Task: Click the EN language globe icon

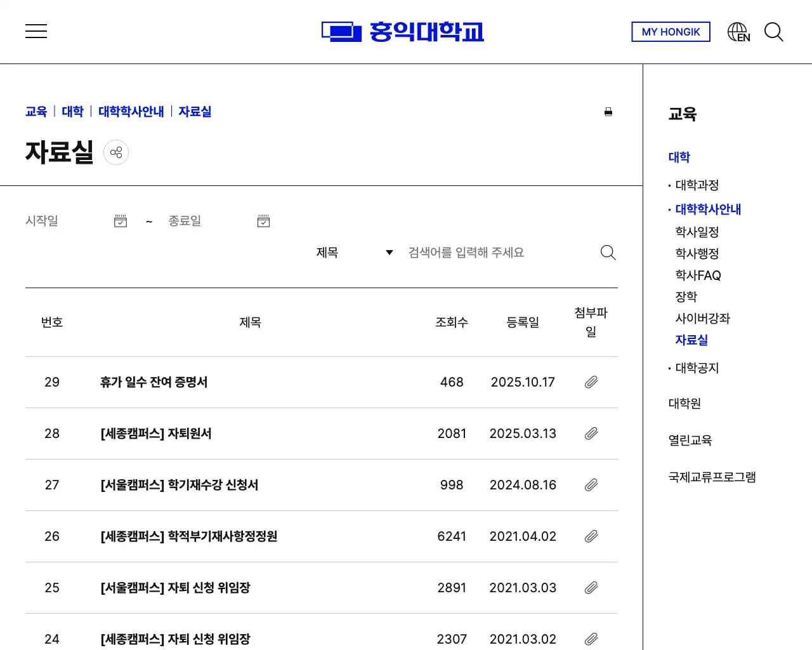Action: 738,31
